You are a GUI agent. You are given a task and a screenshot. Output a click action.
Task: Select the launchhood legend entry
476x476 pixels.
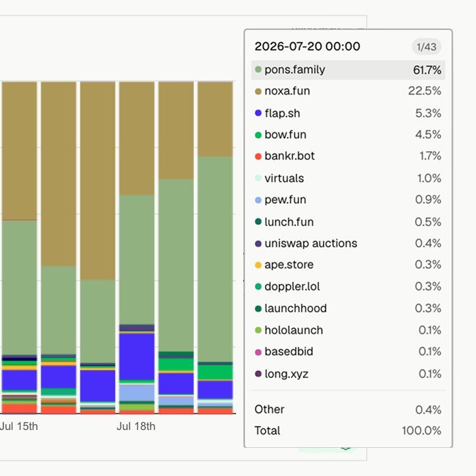(348, 308)
